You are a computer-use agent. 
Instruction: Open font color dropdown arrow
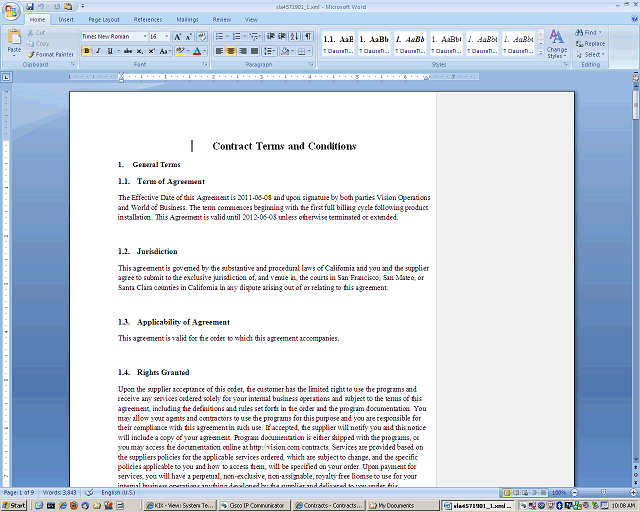pyautogui.click(x=204, y=51)
